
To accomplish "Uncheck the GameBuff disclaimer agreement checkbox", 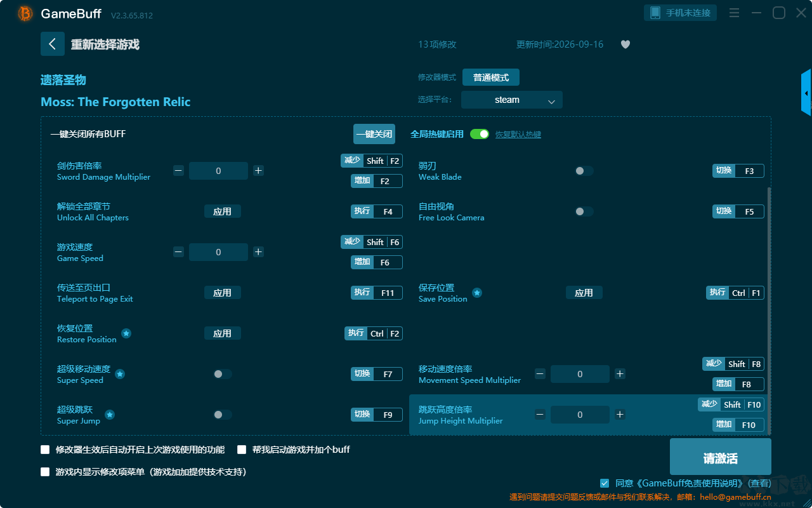I will tap(605, 483).
